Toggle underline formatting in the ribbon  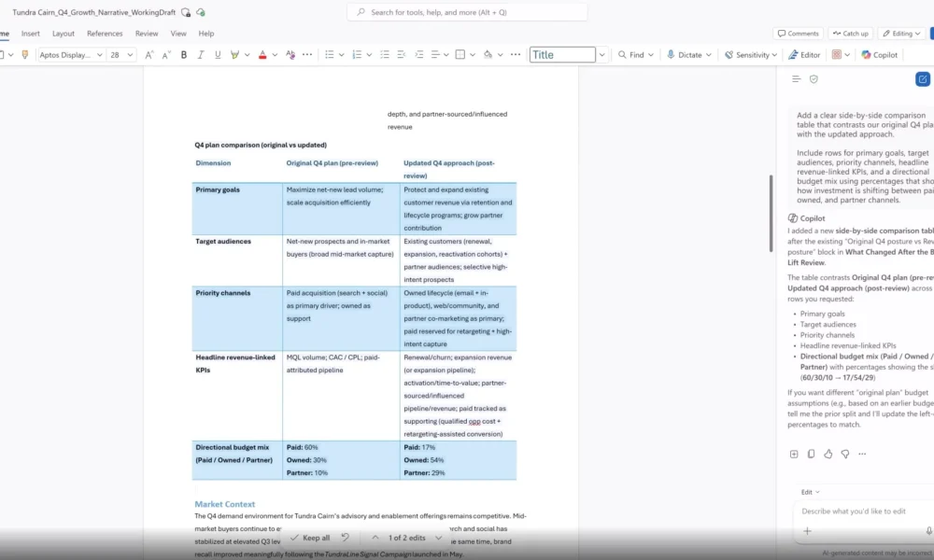pos(218,55)
